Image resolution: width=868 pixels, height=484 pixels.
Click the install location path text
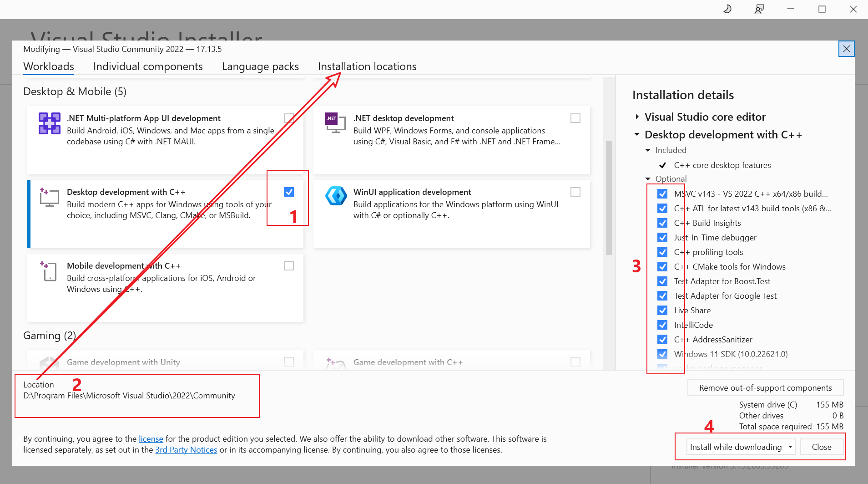tap(129, 396)
